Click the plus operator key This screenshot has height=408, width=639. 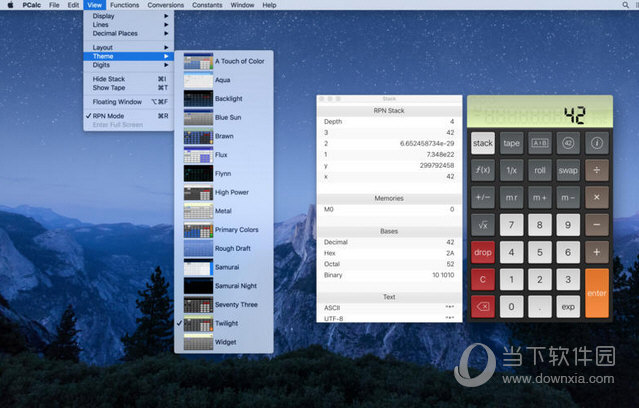coord(597,252)
